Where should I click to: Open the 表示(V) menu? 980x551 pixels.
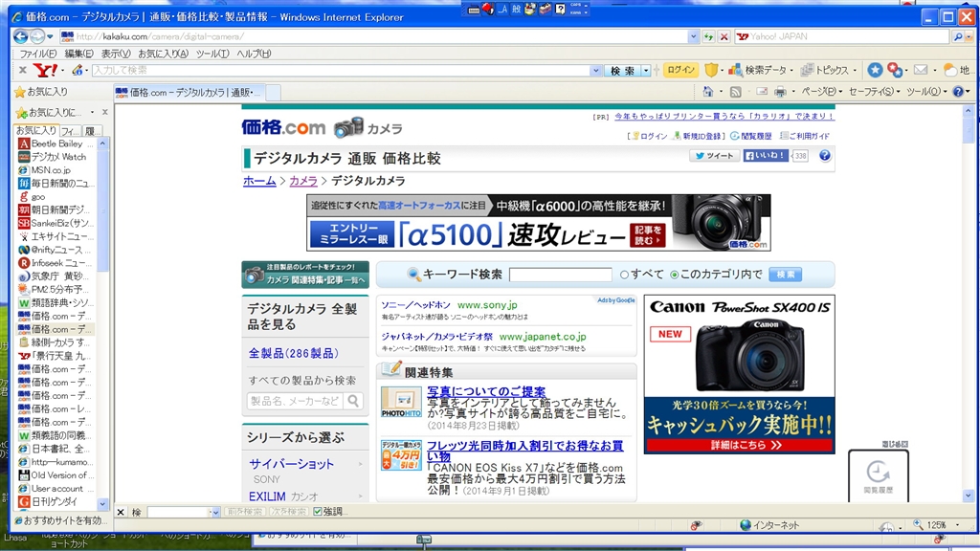pyautogui.click(x=116, y=54)
